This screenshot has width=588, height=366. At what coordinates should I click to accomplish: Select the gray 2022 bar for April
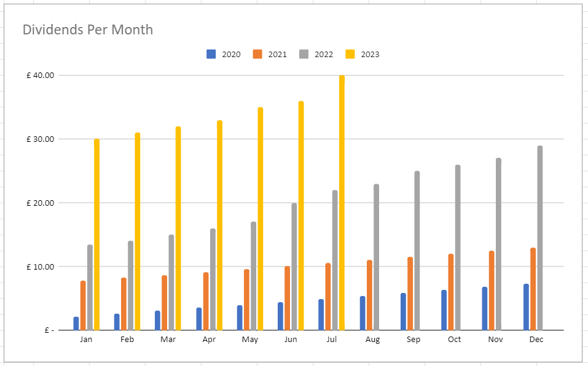click(x=213, y=279)
